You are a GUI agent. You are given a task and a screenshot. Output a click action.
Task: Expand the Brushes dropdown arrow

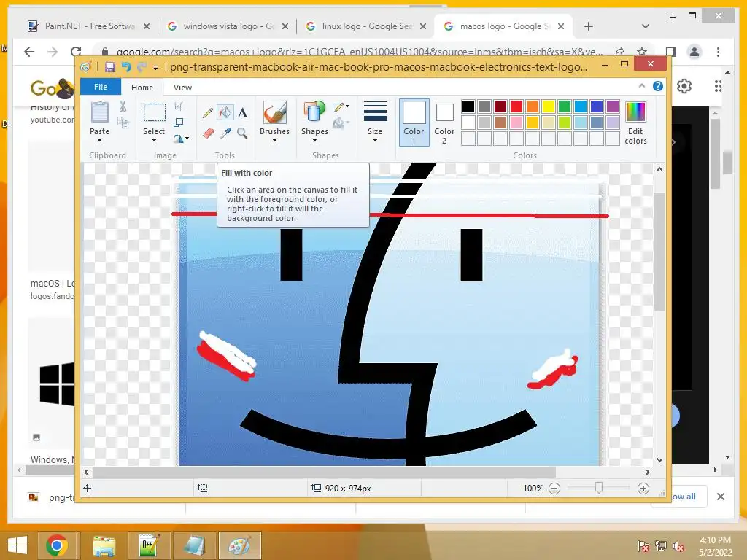274,141
